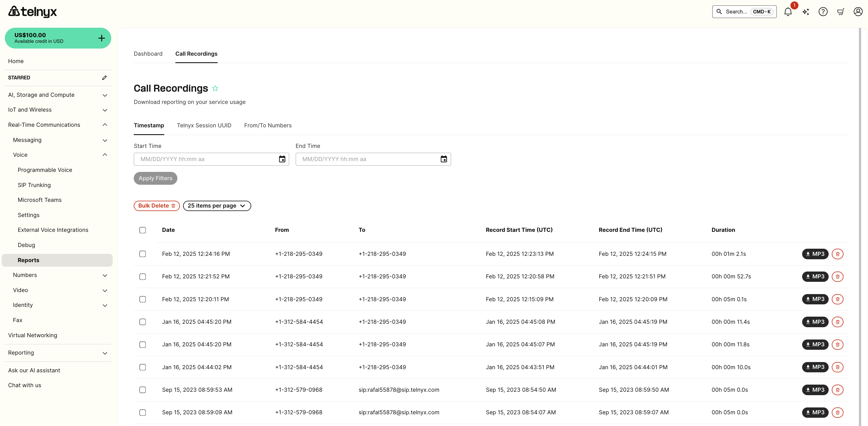Open Start Time calendar picker icon
The width and height of the screenshot is (868, 426).
tap(282, 159)
